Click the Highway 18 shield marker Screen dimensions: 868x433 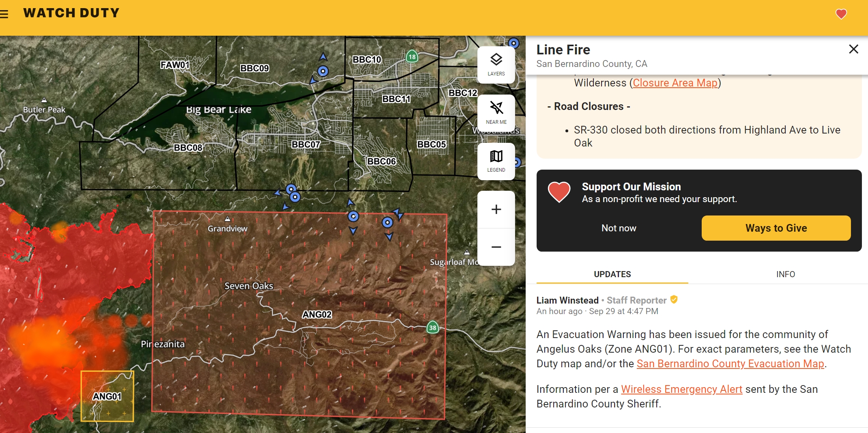tap(412, 56)
